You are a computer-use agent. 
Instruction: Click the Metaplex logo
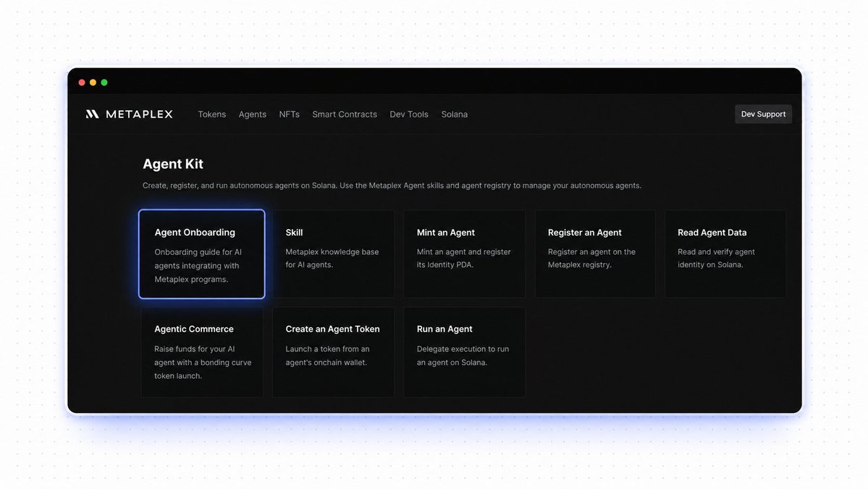(129, 114)
